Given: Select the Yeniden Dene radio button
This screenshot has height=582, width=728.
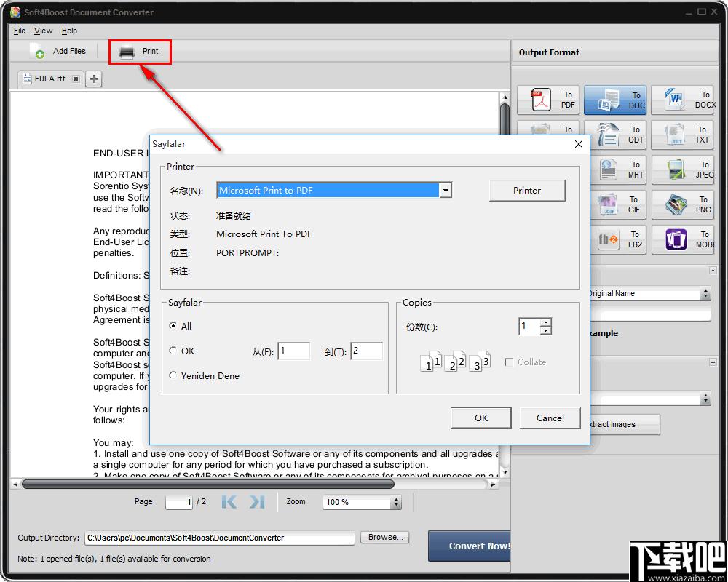Looking at the screenshot, I should point(173,375).
